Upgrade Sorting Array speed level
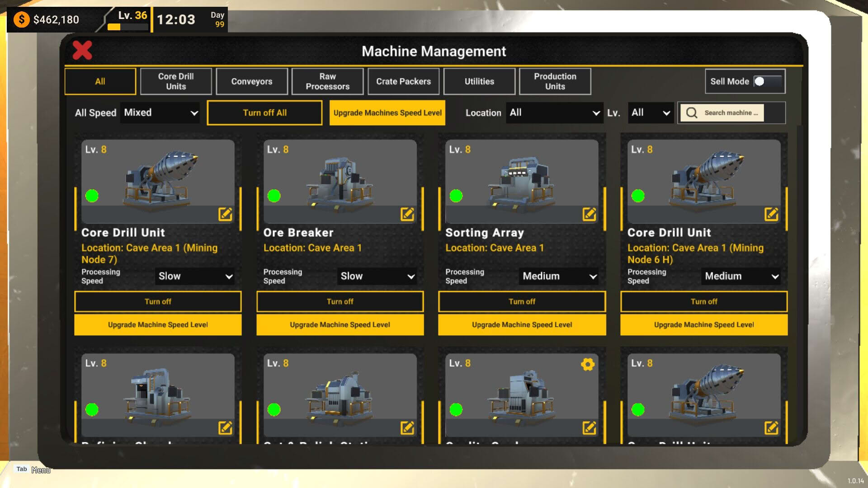The height and width of the screenshot is (488, 868). (x=522, y=324)
